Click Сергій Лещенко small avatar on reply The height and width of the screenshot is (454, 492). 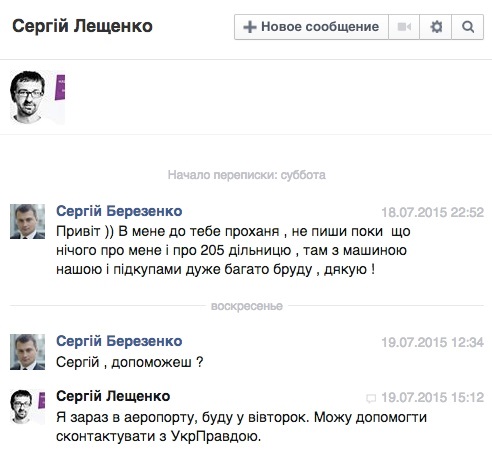click(x=27, y=407)
